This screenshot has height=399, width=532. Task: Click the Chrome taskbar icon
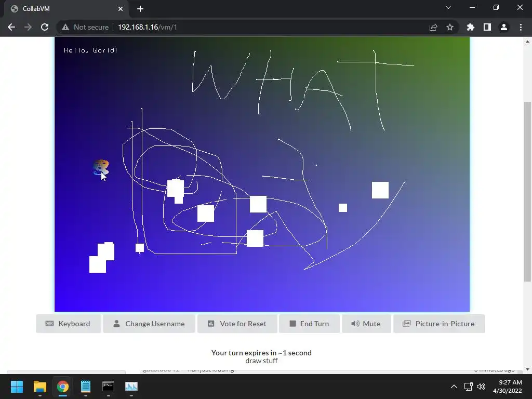(x=62, y=387)
